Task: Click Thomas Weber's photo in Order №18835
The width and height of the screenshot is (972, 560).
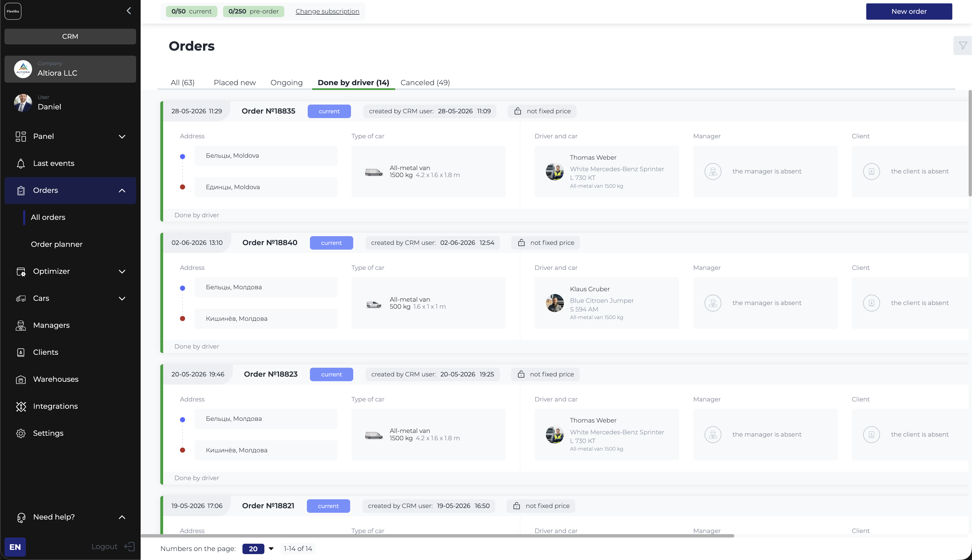Action: (x=555, y=171)
